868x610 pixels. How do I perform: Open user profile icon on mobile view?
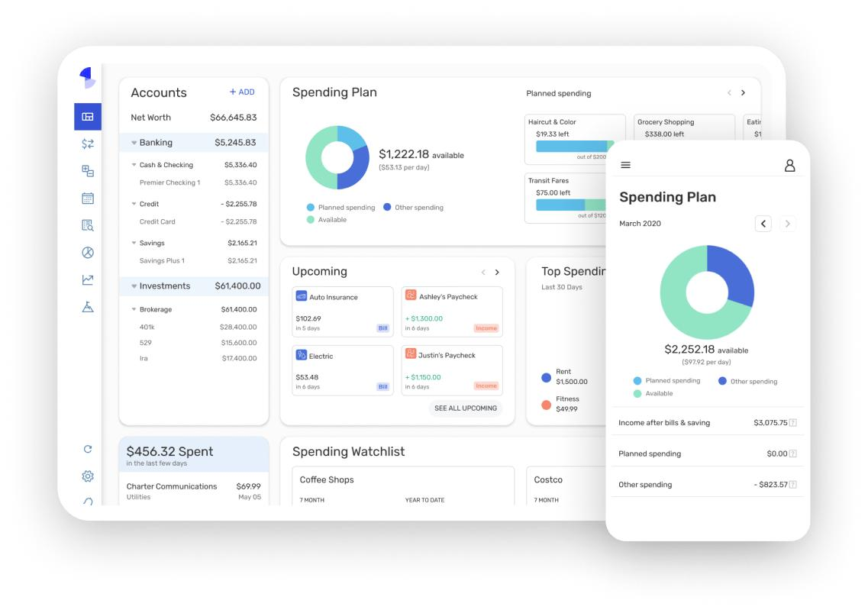tap(790, 166)
